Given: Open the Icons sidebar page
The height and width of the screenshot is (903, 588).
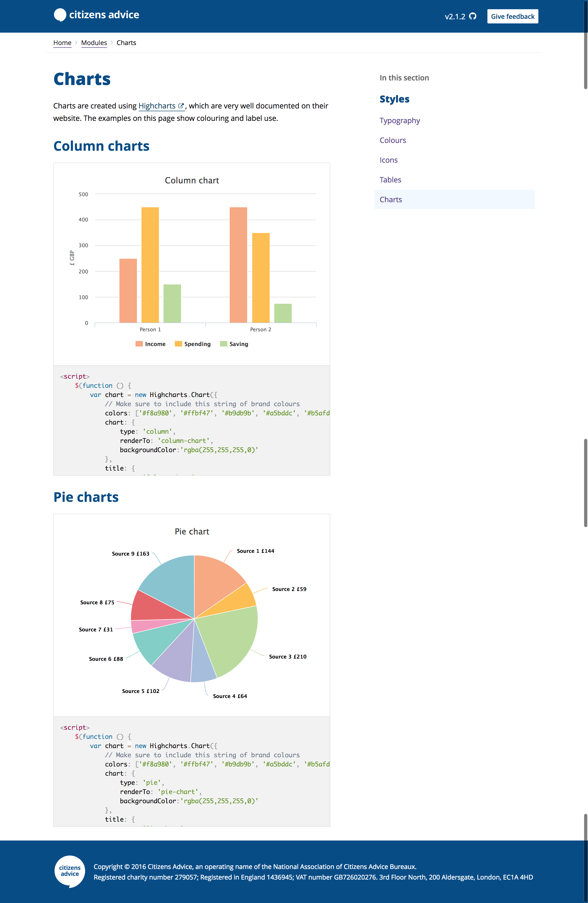Looking at the screenshot, I should click(388, 160).
